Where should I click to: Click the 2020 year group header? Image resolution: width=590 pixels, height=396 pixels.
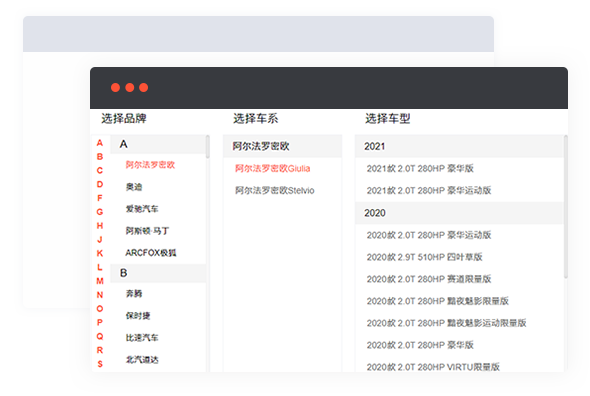[459, 213]
